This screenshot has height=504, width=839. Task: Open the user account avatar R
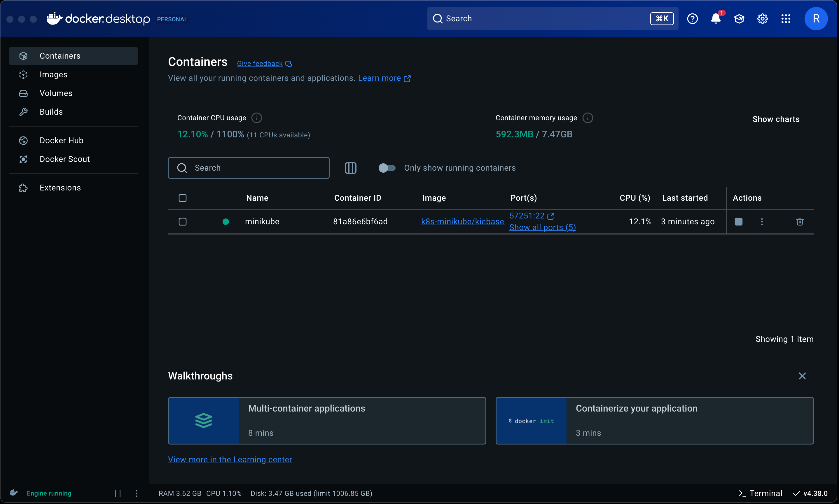[x=816, y=19]
